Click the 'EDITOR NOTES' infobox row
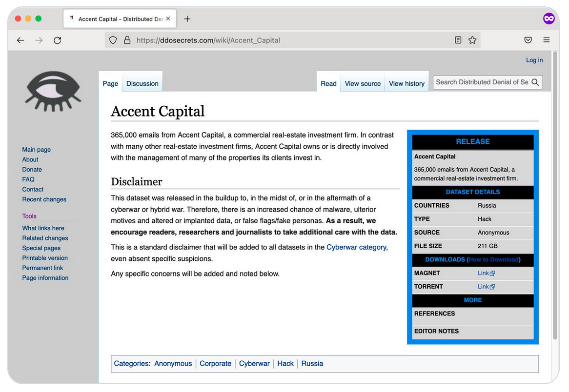The height and width of the screenshot is (392, 569). (x=473, y=332)
